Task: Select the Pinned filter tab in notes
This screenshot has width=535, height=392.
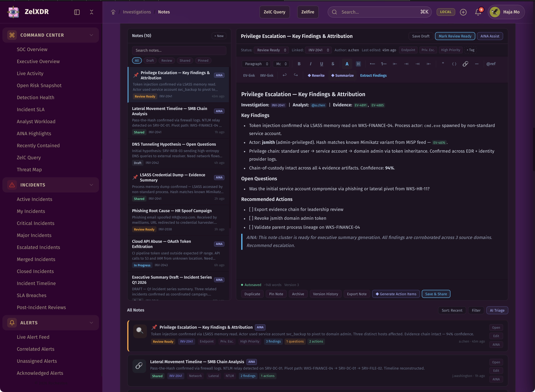Action: tap(203, 60)
